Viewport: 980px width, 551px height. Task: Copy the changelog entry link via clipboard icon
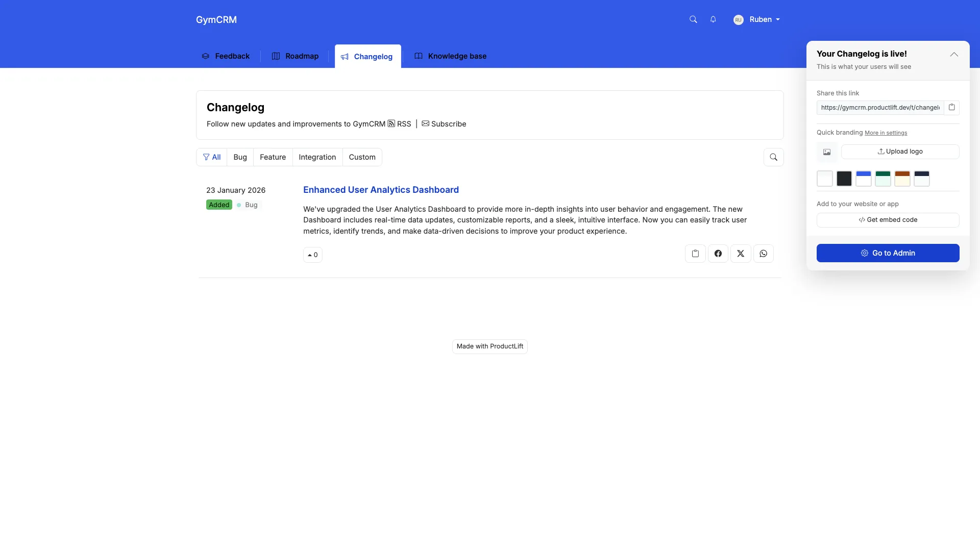[x=695, y=253]
